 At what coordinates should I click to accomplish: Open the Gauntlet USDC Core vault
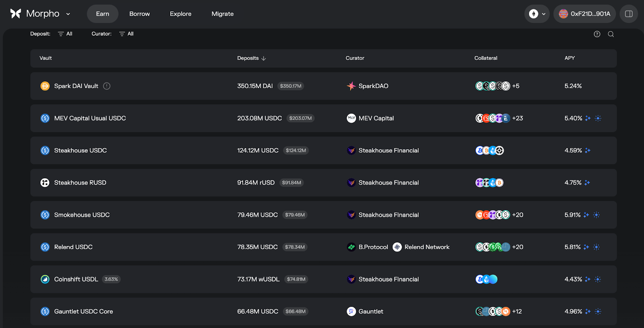323,311
